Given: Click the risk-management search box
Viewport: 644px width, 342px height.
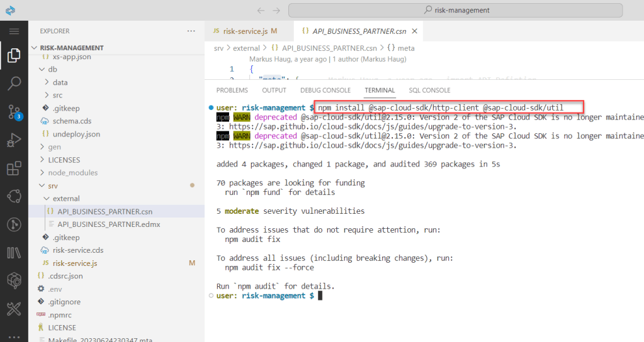Looking at the screenshot, I should tap(455, 10).
